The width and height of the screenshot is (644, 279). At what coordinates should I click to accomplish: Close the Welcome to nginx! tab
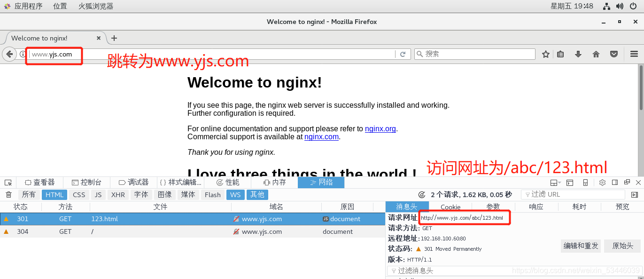(x=99, y=38)
